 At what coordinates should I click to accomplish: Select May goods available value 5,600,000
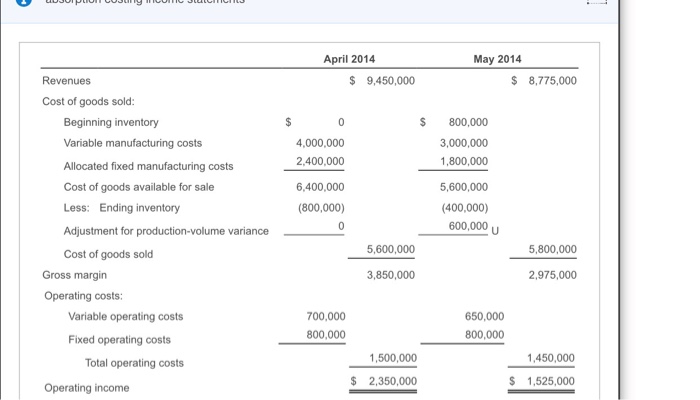pos(464,187)
